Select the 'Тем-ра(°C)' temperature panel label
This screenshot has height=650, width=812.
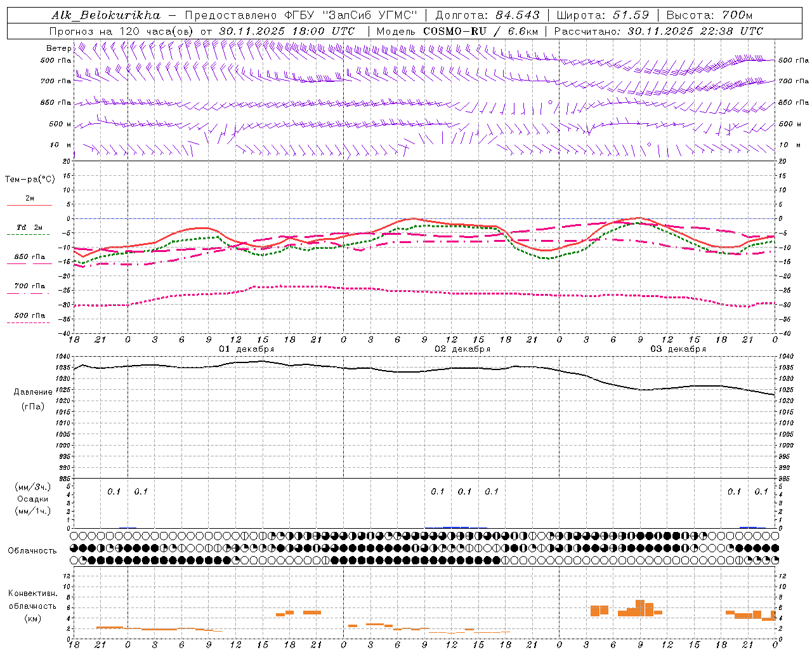click(x=30, y=180)
